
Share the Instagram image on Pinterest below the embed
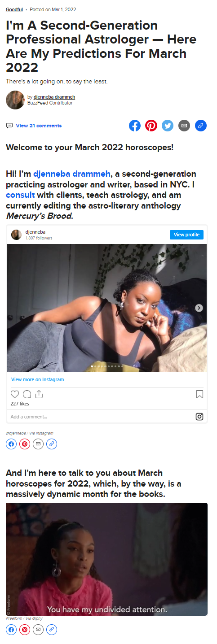click(x=25, y=444)
